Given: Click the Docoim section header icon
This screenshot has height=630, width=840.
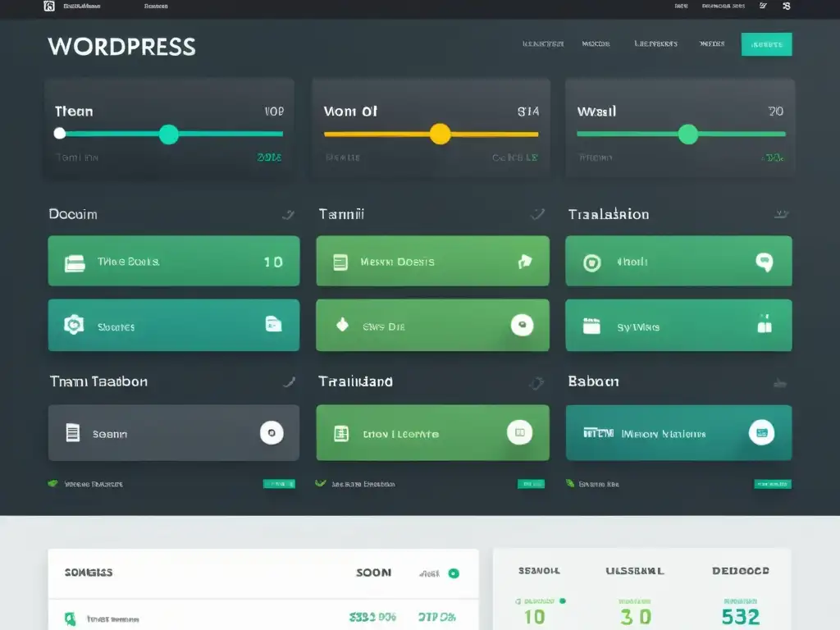Looking at the screenshot, I should 288,215.
